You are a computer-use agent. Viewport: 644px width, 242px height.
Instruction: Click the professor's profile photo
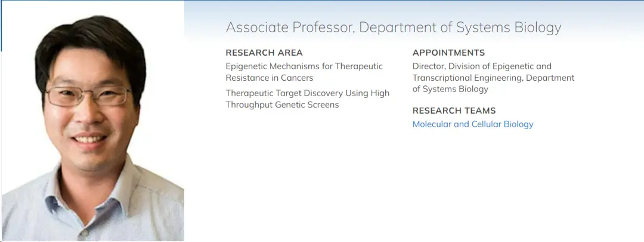(x=92, y=121)
